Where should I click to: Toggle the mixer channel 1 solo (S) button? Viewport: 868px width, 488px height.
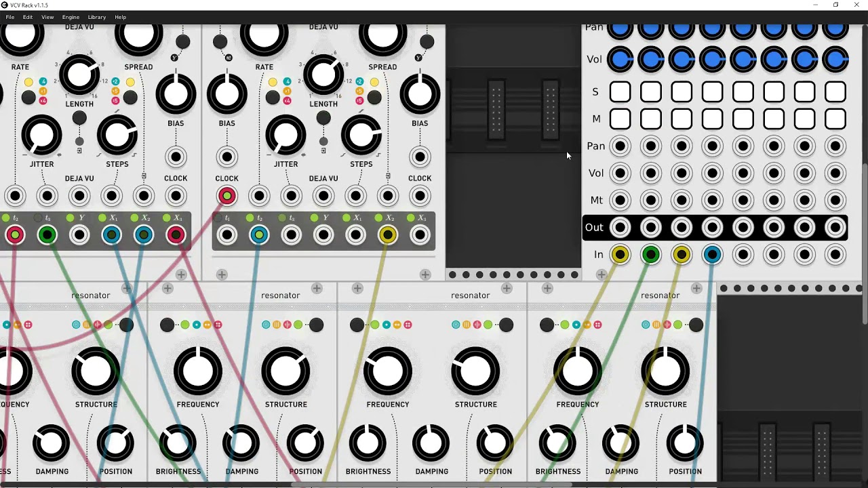pyautogui.click(x=620, y=91)
